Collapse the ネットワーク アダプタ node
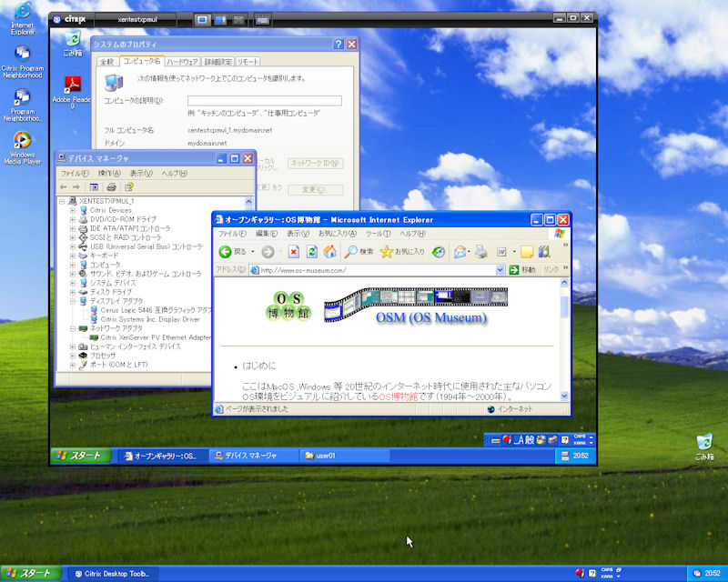 (73, 328)
